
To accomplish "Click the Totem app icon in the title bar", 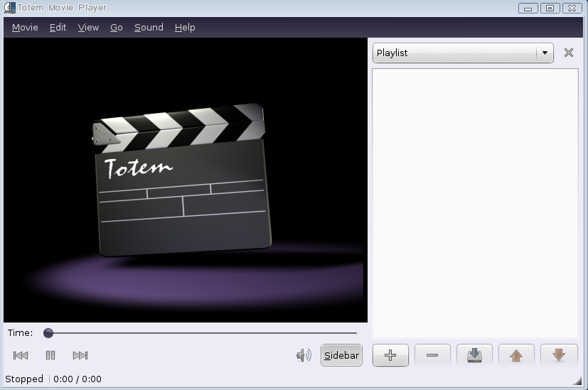I will tap(10, 8).
